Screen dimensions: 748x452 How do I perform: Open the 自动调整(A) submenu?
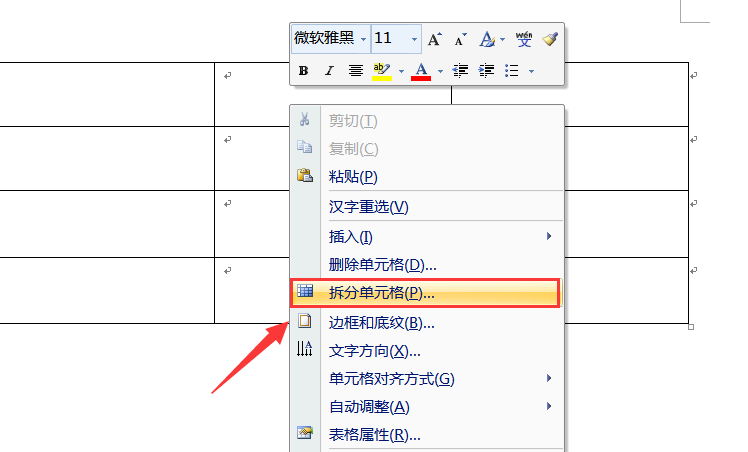click(x=427, y=407)
